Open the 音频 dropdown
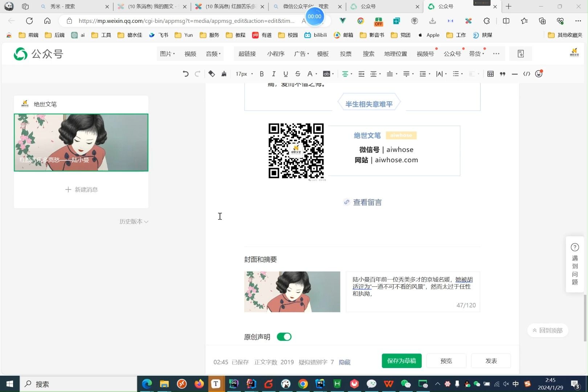Image resolution: width=588 pixels, height=392 pixels. 213,54
